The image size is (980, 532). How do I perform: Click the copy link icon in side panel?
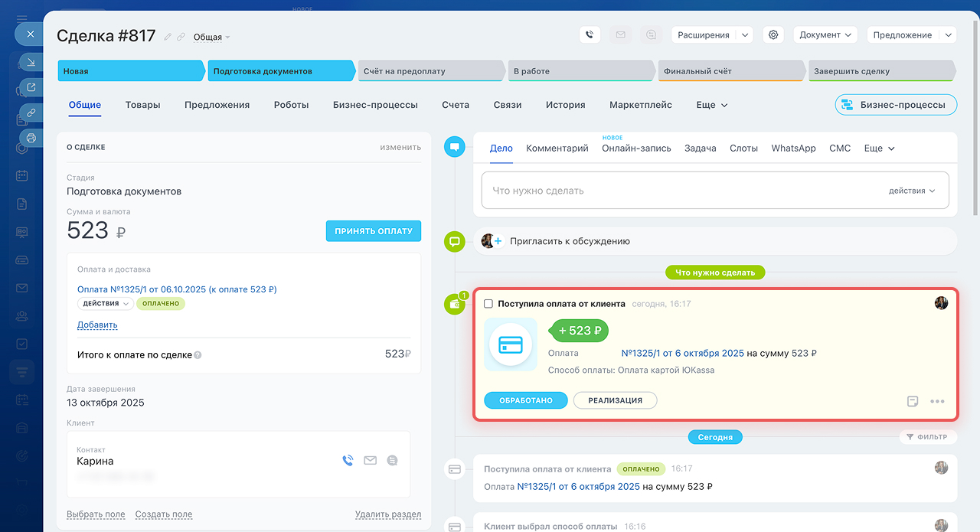tap(31, 113)
